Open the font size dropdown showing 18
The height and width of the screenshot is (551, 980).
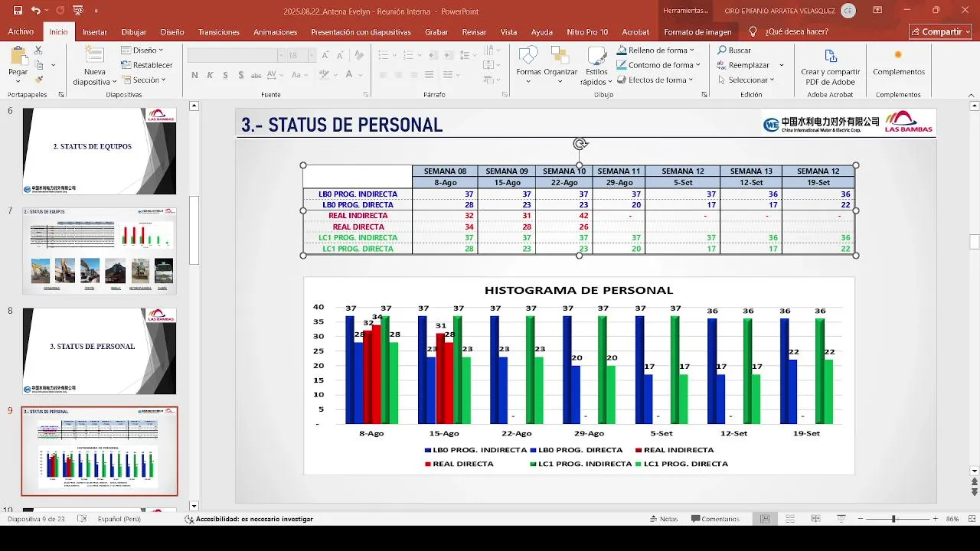[x=312, y=55]
